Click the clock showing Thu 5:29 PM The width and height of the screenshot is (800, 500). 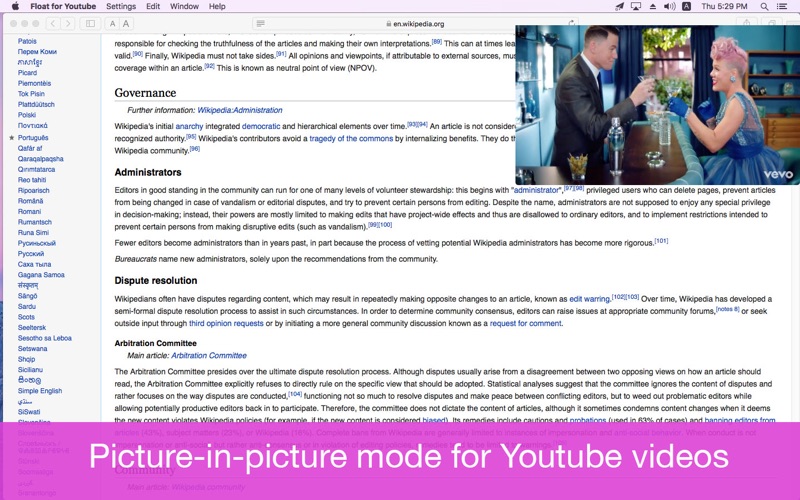[724, 6]
